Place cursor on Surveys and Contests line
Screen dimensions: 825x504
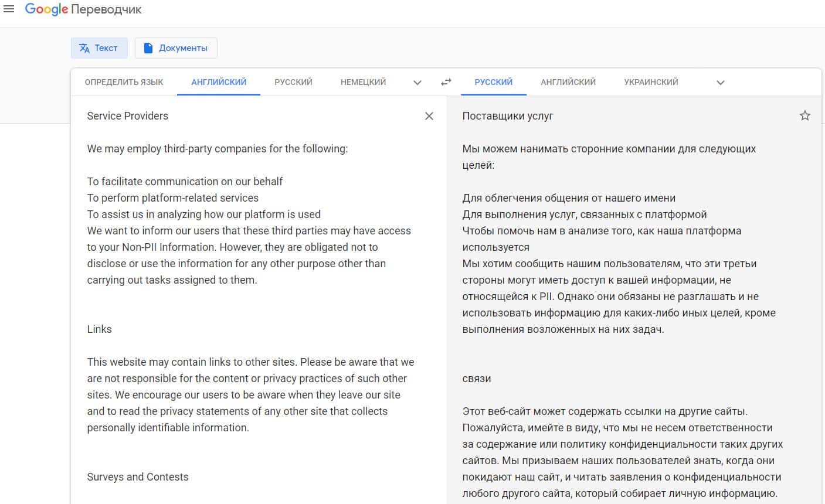(x=138, y=477)
